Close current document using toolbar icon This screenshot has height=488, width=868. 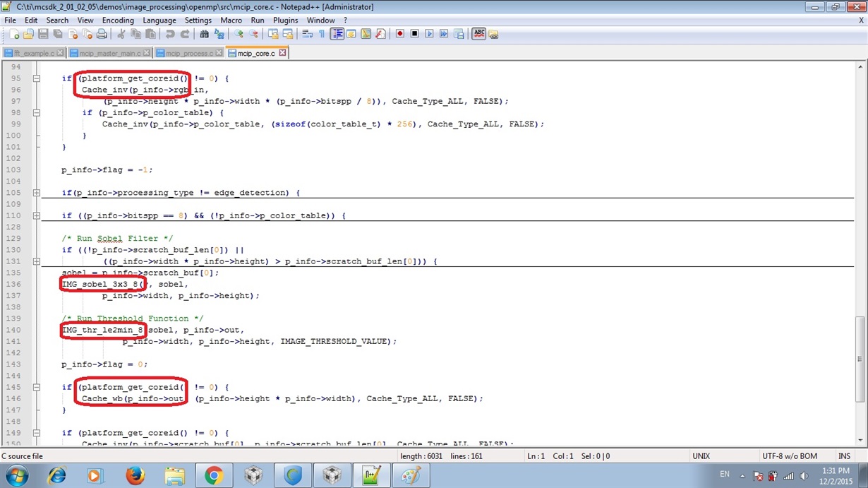[x=73, y=34]
